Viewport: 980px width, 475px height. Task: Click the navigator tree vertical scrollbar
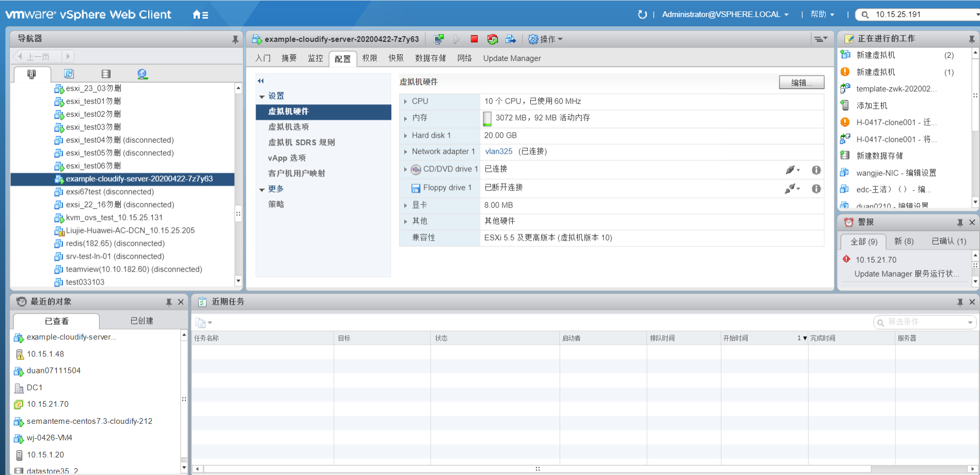[238, 185]
